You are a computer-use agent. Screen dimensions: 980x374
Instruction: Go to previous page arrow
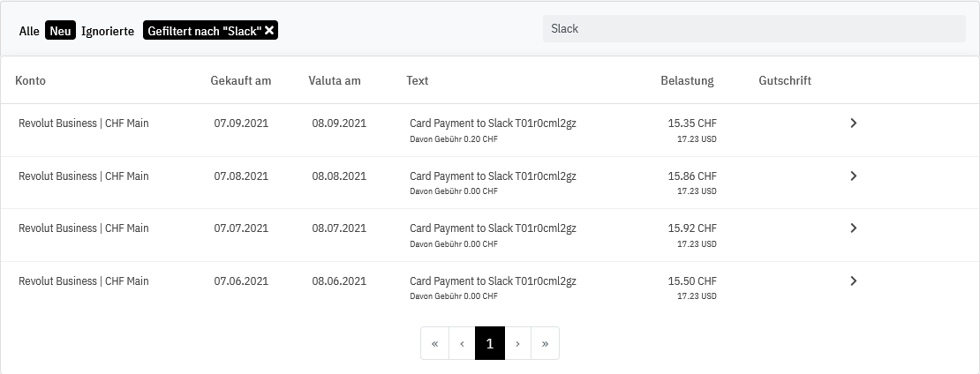pyautogui.click(x=462, y=344)
